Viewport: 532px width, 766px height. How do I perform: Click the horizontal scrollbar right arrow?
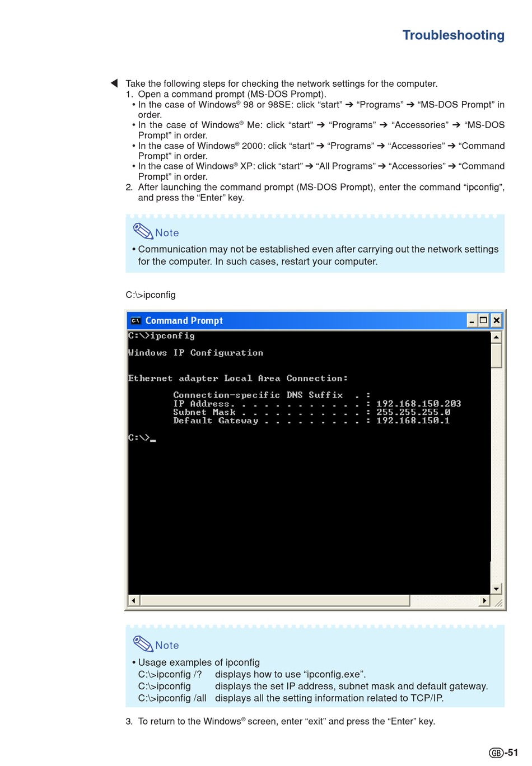click(485, 601)
